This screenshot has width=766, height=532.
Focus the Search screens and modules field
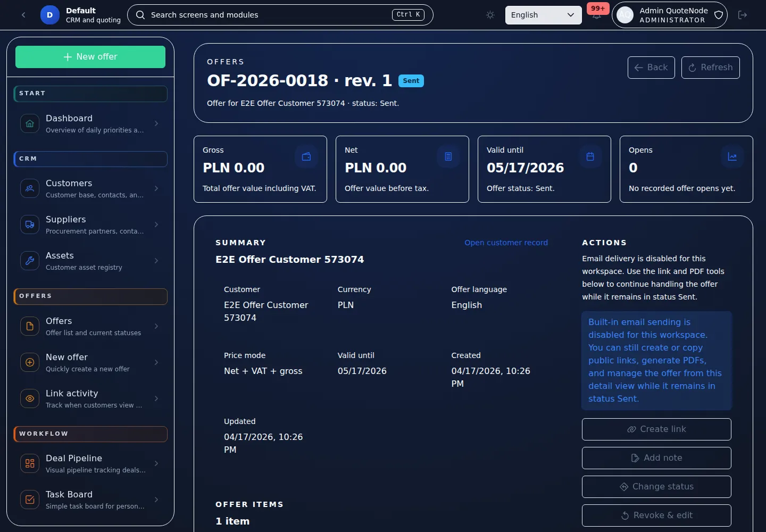(280, 15)
